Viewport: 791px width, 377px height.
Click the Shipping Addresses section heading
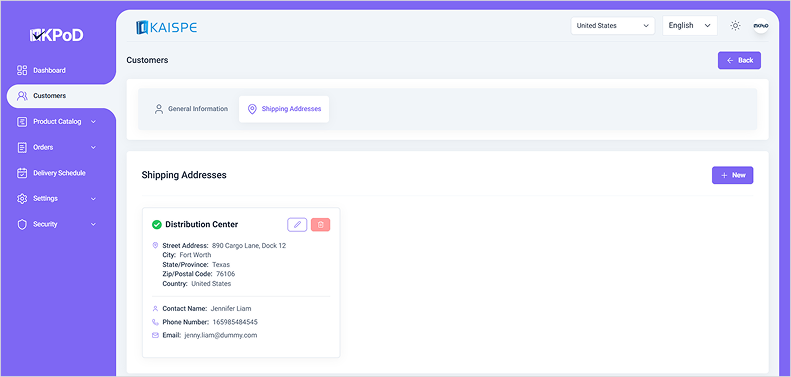184,175
